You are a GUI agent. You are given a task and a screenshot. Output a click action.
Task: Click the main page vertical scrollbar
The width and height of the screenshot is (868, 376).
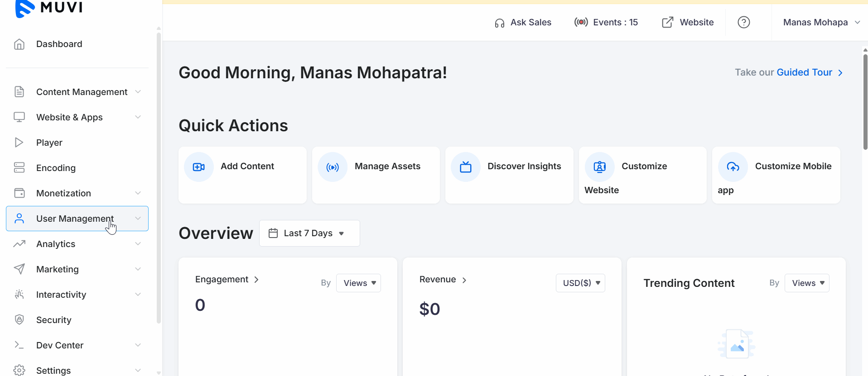coord(865,102)
